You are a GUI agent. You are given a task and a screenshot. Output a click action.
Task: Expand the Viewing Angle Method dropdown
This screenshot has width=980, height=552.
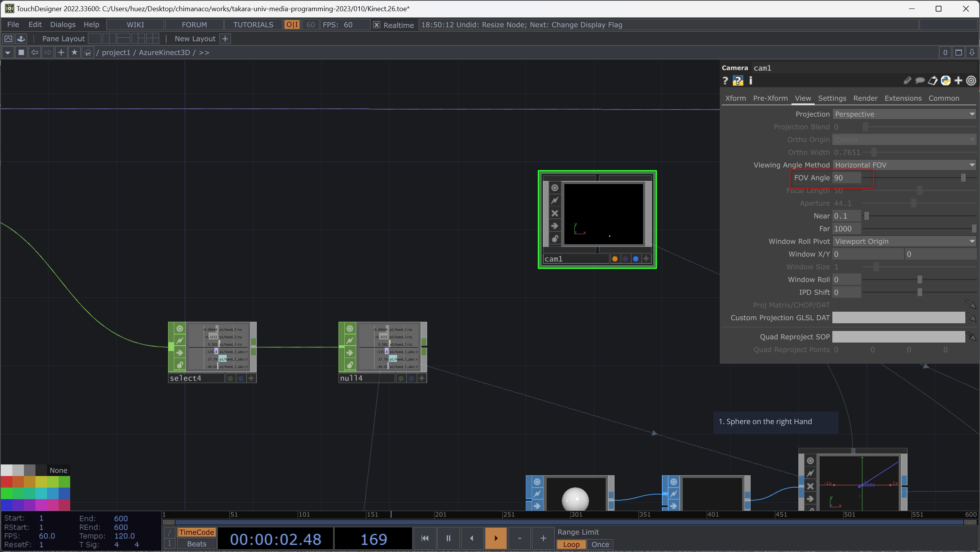pyautogui.click(x=904, y=165)
